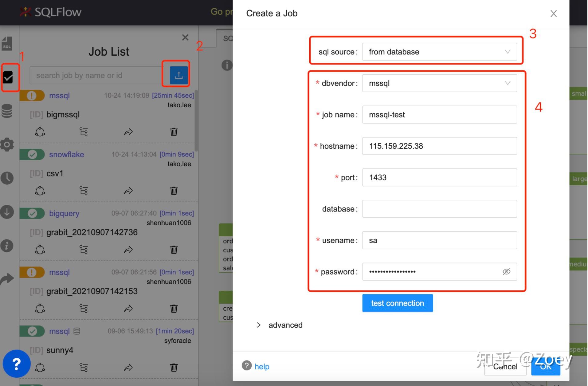The image size is (588, 386).
Task: Click the hostname input field
Action: point(440,146)
